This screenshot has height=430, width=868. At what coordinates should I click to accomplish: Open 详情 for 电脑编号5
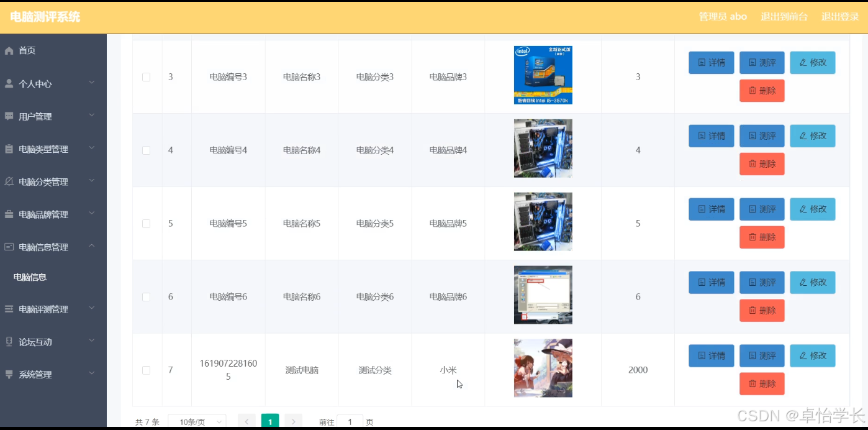pos(712,209)
